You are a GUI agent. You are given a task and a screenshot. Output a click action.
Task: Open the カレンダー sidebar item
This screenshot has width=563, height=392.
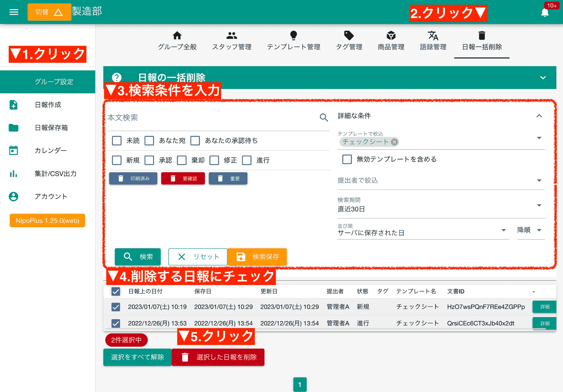pos(51,150)
